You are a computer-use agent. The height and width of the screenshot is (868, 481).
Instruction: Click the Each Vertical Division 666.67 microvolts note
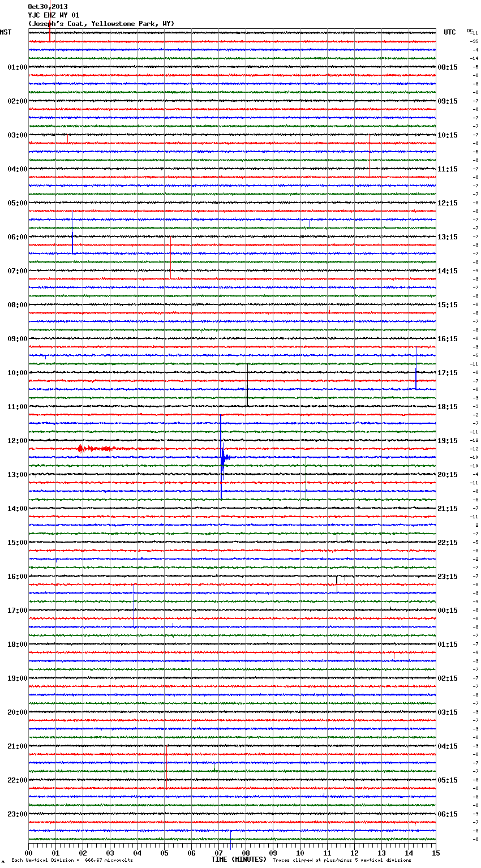click(x=72, y=860)
